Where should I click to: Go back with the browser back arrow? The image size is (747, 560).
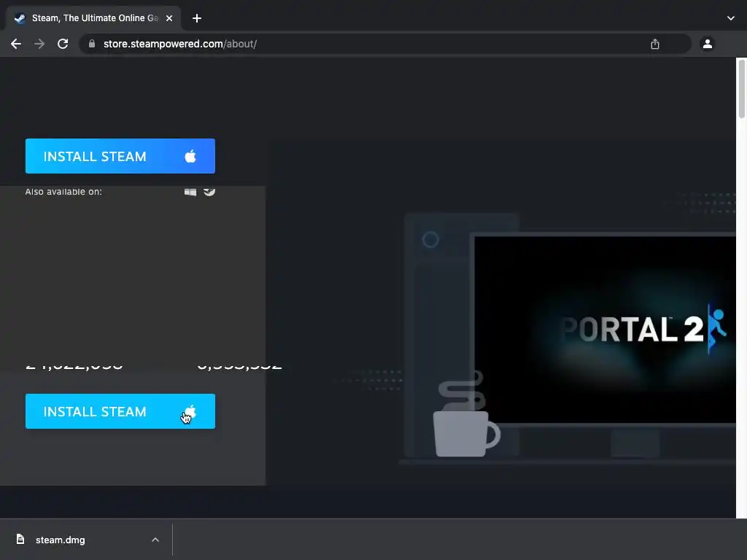pos(16,44)
